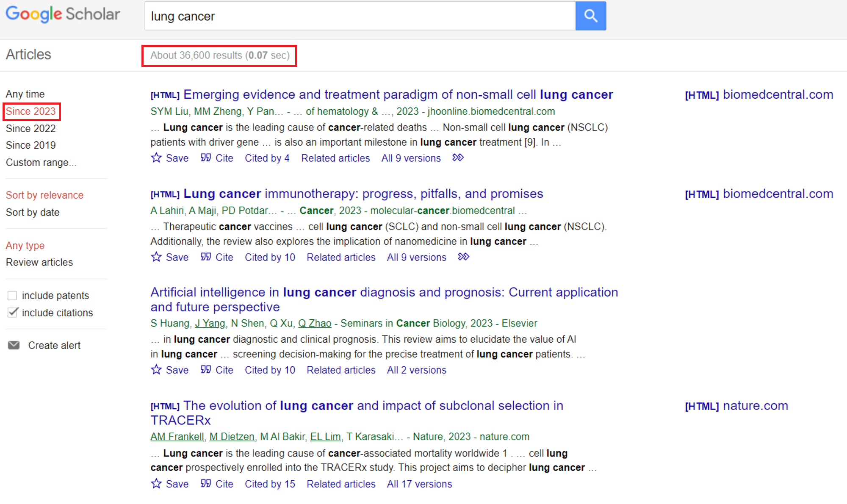The height and width of the screenshot is (504, 847).
Task: Filter results to Any time
Action: coord(25,94)
